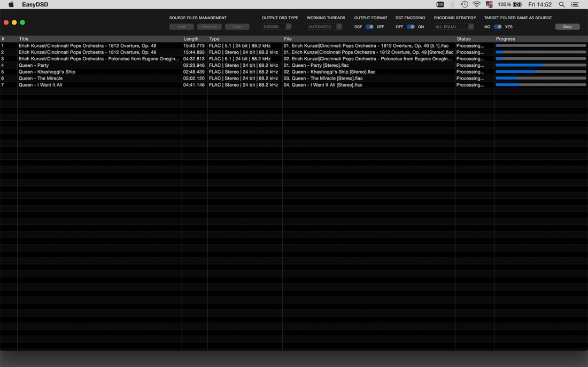Viewport: 588px width, 367px height.
Task: Toggle output format between DSF and DFF
Action: [x=369, y=27]
